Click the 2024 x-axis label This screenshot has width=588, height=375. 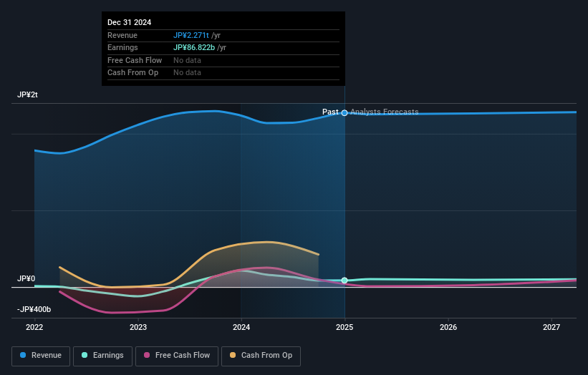(x=241, y=327)
